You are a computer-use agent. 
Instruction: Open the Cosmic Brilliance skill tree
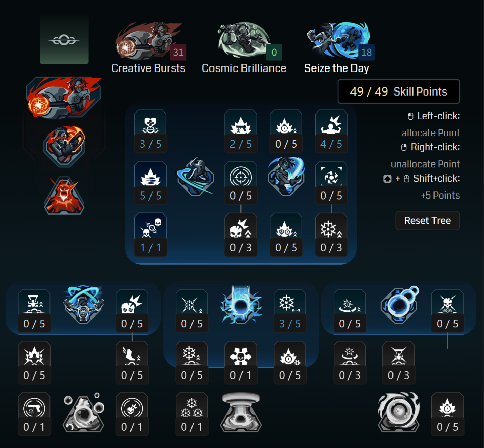tap(244, 48)
